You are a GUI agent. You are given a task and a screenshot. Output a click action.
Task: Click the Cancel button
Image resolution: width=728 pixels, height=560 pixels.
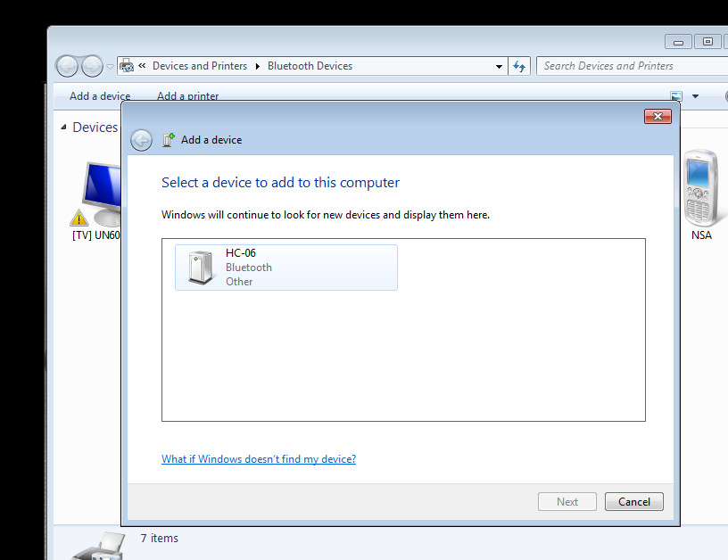(633, 501)
